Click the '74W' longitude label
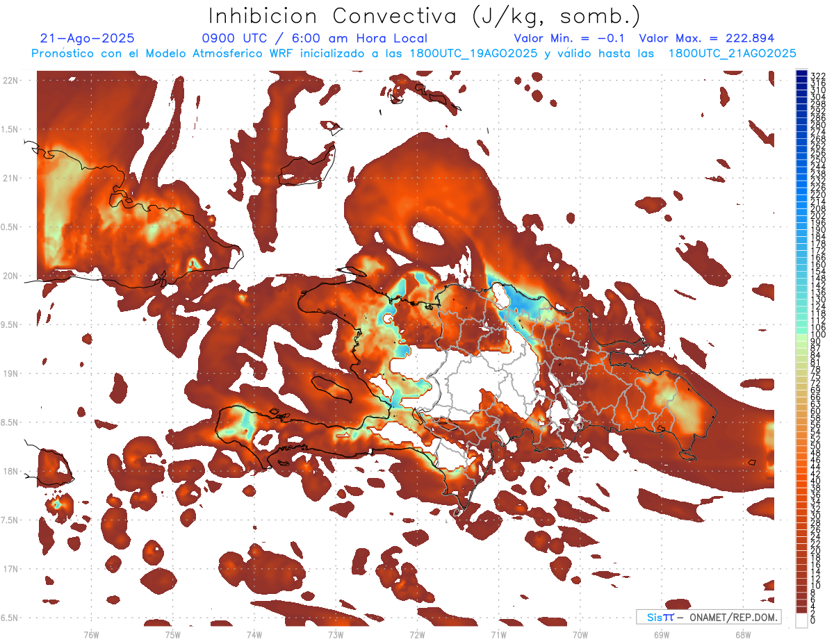Screen dimensions: 834x644 [254, 634]
